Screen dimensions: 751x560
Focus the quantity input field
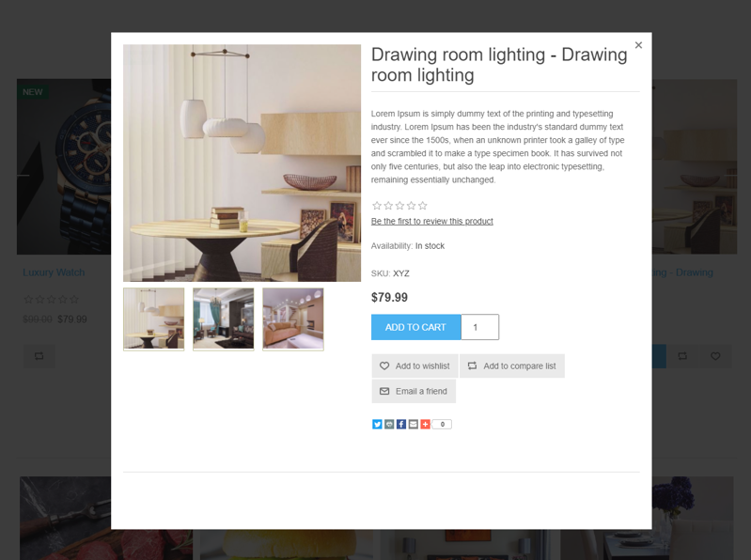pos(480,327)
